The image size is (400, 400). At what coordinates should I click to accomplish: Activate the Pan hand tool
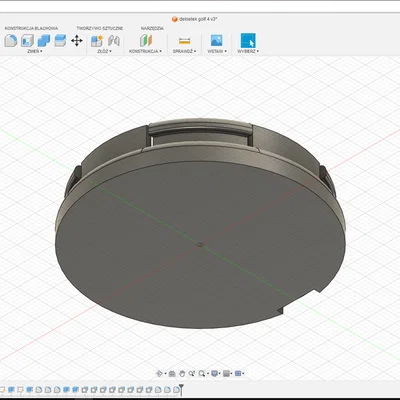pyautogui.click(x=182, y=373)
